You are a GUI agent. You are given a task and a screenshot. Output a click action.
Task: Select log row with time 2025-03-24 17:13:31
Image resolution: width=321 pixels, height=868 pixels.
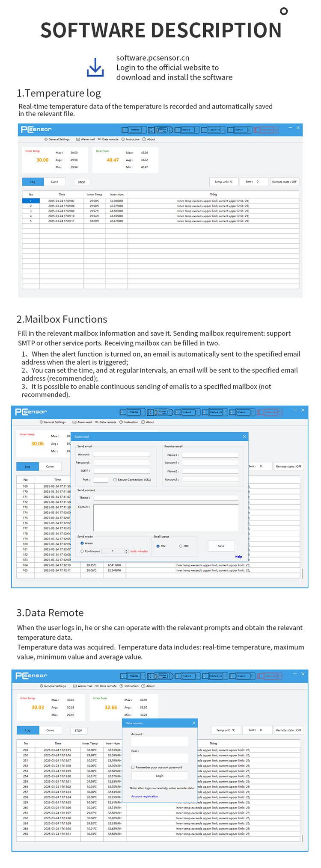158,834
